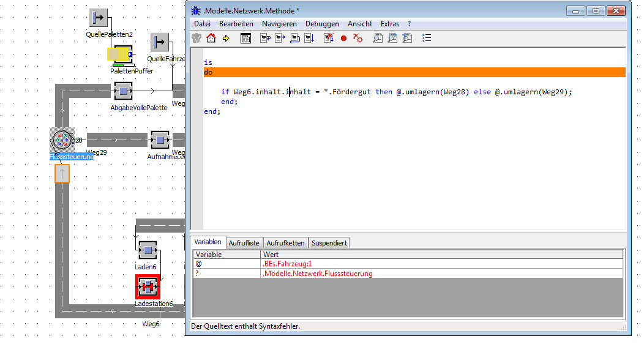Click the Weg29 label in the model
Viewport: 644px width, 344px height.
click(x=97, y=152)
